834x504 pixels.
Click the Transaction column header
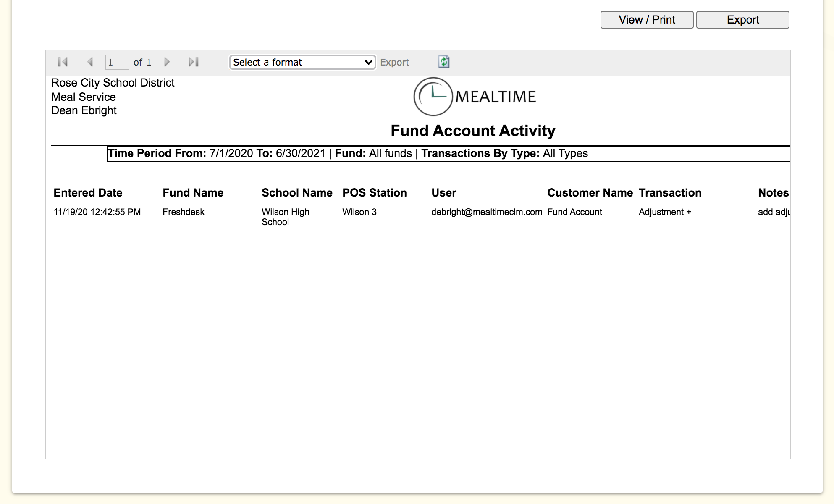[670, 193]
